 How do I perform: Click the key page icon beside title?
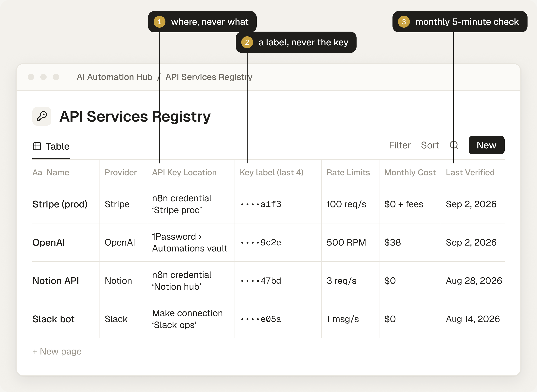[42, 116]
